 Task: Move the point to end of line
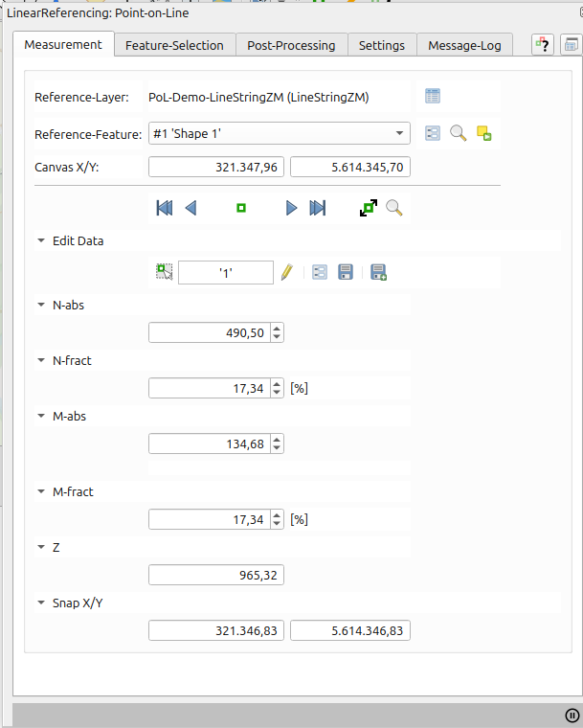tap(318, 208)
